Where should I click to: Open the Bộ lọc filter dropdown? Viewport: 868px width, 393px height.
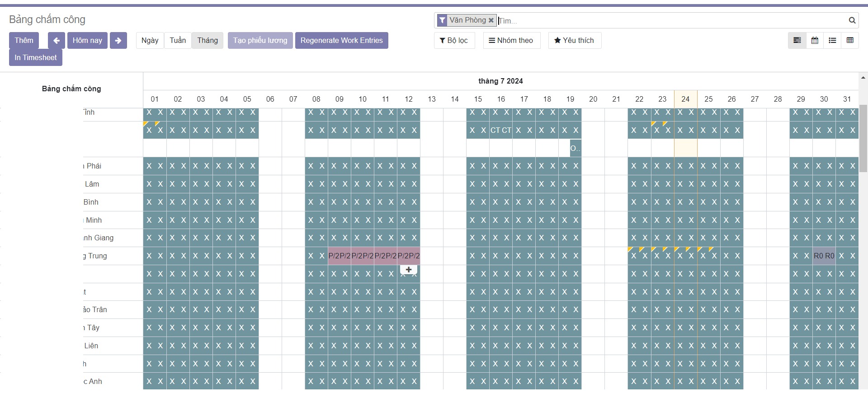pos(454,41)
